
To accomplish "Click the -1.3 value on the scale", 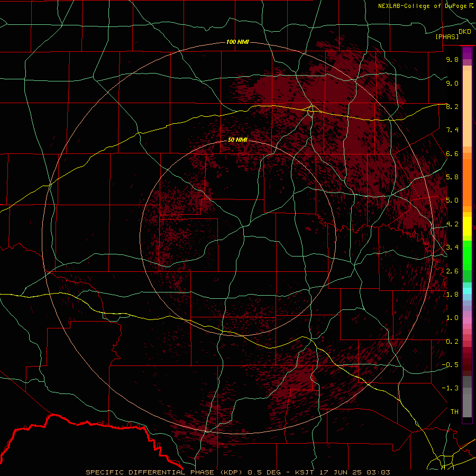I will click(450, 388).
